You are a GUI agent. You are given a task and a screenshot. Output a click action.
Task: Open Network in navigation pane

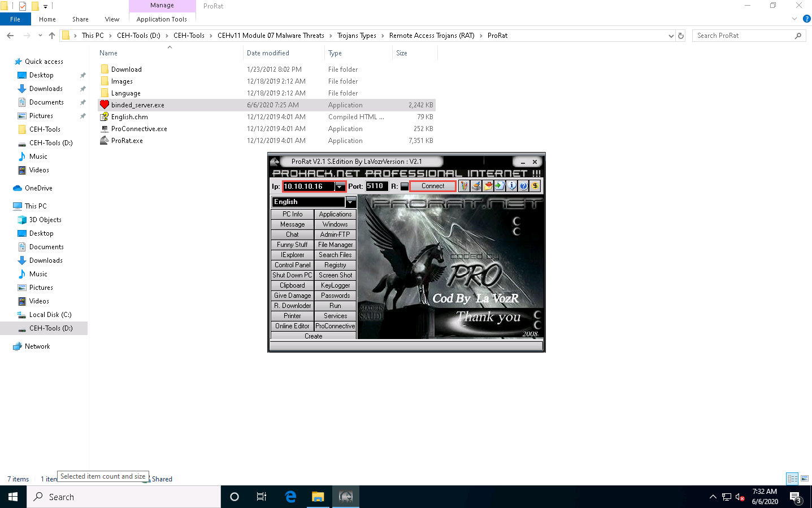click(37, 346)
